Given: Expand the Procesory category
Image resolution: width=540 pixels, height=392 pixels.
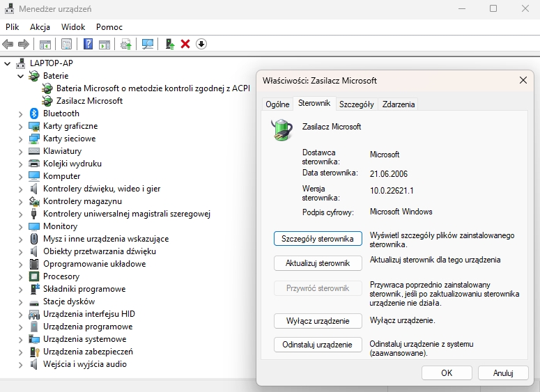Looking at the screenshot, I should tap(21, 277).
